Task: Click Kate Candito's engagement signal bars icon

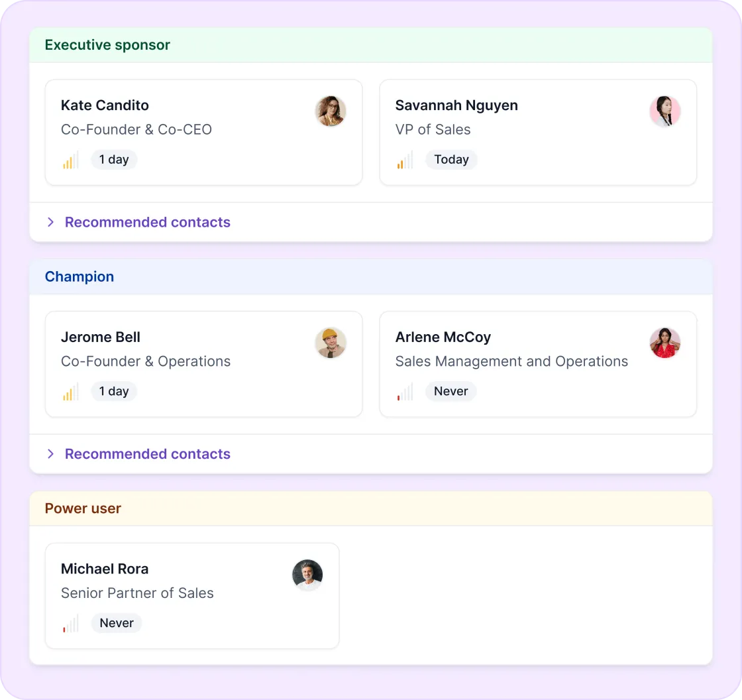Action: tap(71, 160)
